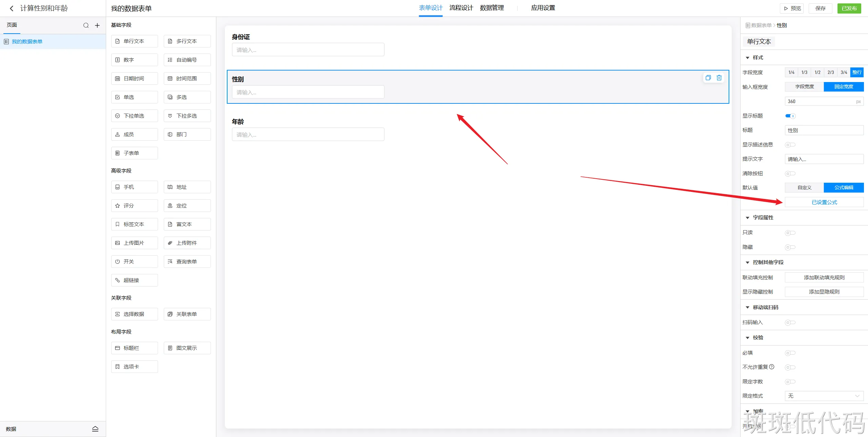
Task: Click the 已设置公式 button
Action: (824, 202)
